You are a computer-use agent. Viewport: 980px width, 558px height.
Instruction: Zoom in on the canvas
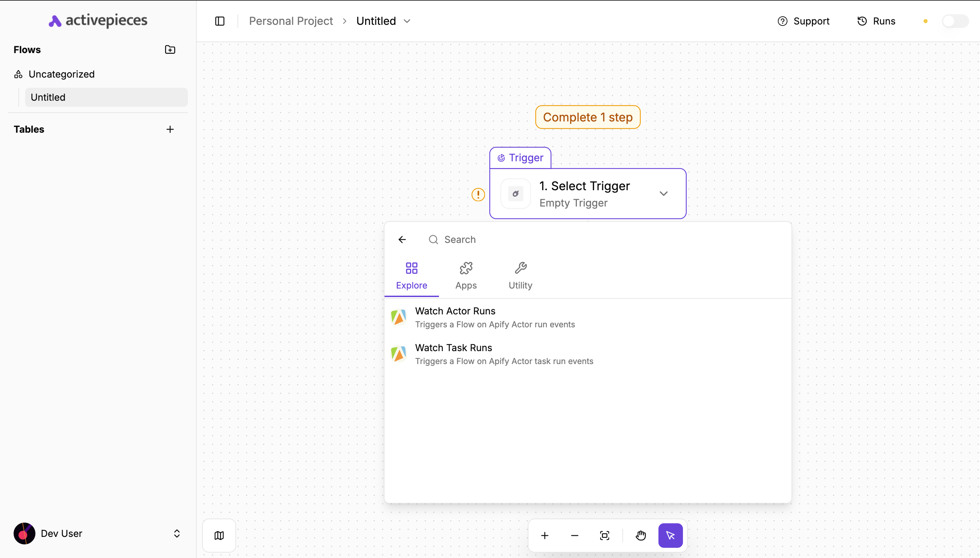545,535
